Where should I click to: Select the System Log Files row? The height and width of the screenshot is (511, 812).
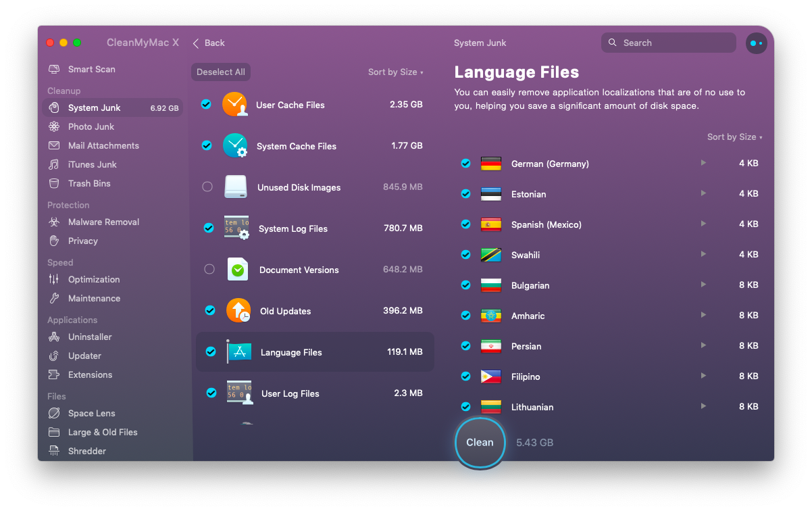click(315, 228)
